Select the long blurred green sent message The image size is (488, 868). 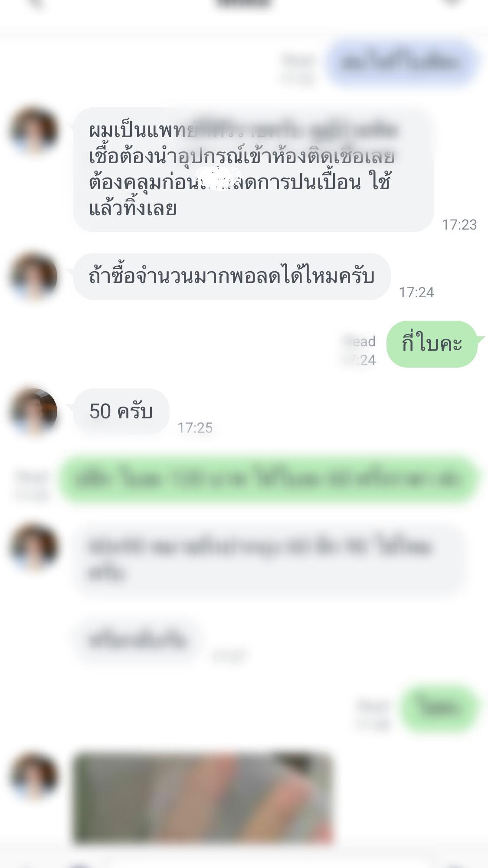269,479
